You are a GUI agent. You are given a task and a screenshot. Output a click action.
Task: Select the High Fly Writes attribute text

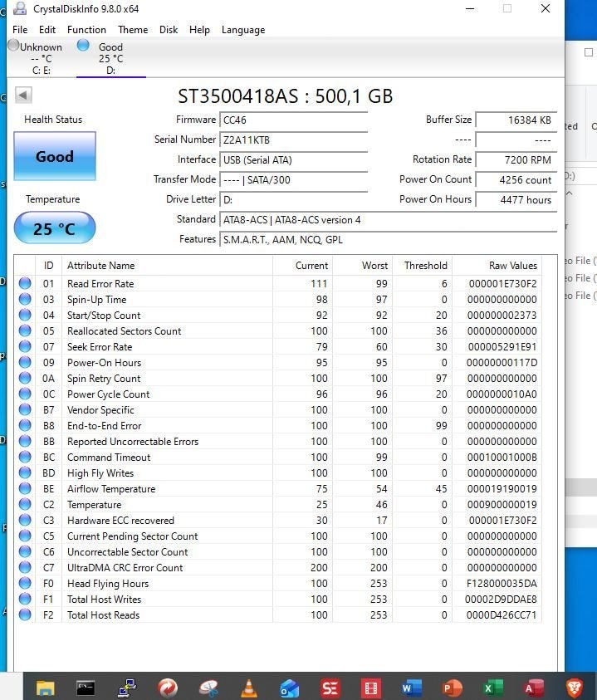tap(100, 473)
